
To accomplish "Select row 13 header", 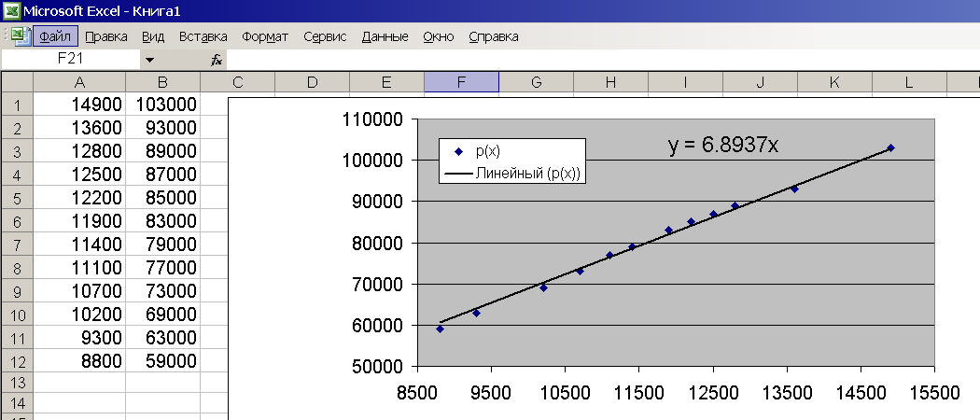I will (x=17, y=385).
